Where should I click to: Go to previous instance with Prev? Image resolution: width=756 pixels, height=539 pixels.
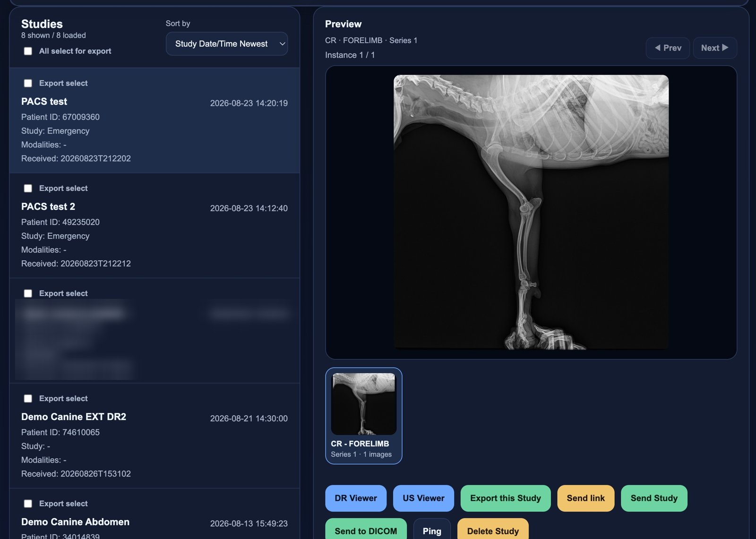click(x=668, y=48)
